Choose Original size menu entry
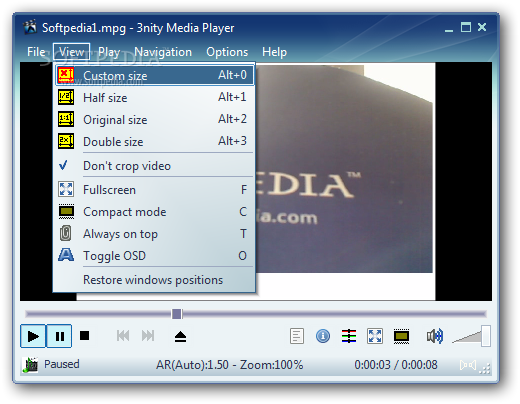This screenshot has width=520, height=404. point(155,119)
